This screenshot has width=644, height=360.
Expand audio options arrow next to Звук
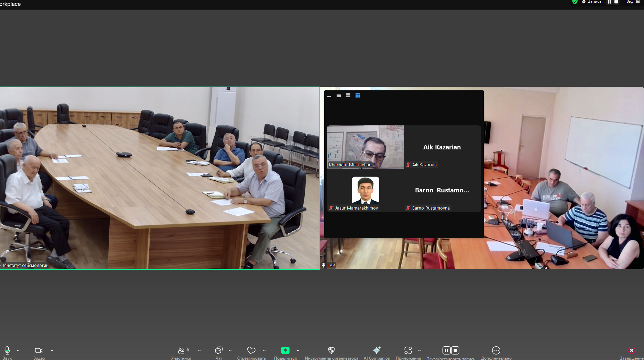pos(18,350)
